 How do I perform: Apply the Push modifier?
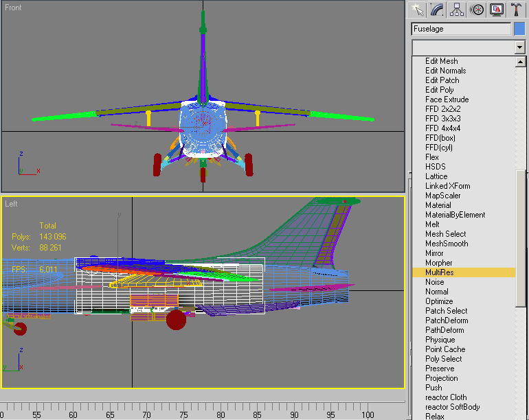[434, 388]
